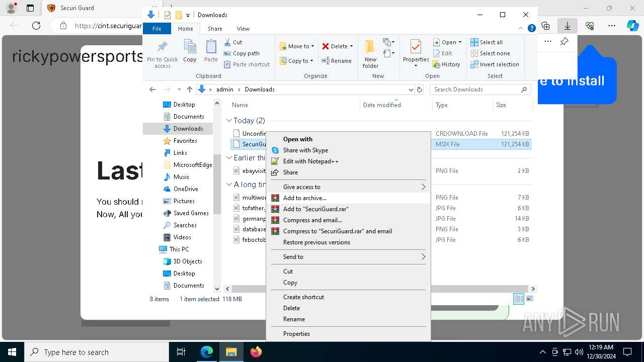Switch to the large icons view layout

[x=529, y=299]
